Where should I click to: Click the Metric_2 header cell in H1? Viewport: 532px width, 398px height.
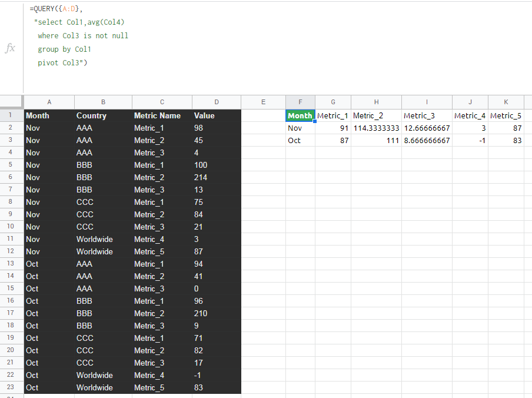[376, 115]
